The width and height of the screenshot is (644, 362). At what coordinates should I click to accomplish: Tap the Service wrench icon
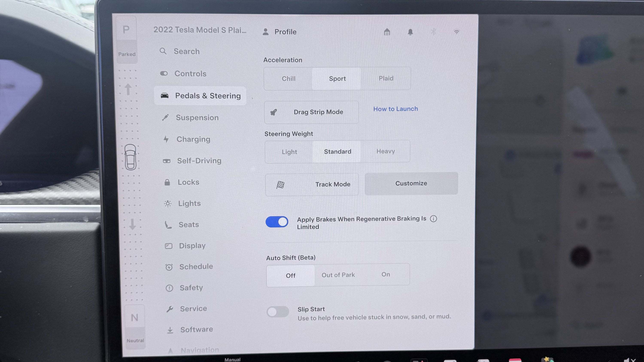(170, 309)
